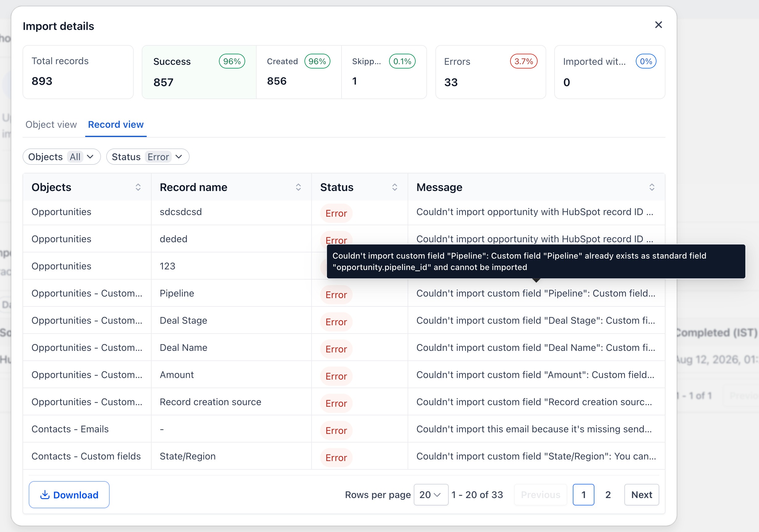Click the missing sender email error message

point(534,429)
